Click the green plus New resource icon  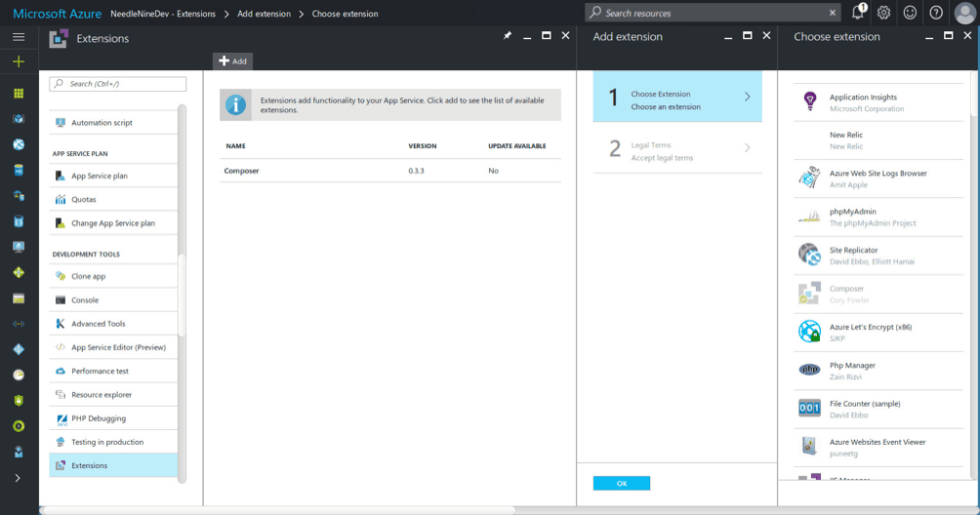click(x=19, y=61)
